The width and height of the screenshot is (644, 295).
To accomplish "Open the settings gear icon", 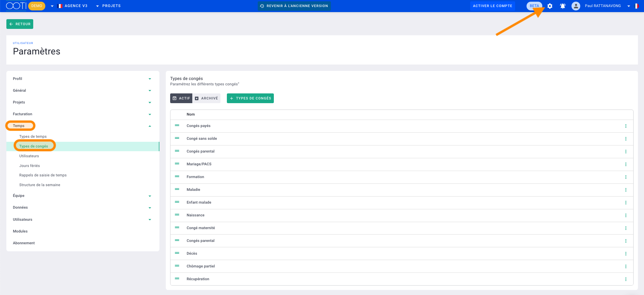I will click(x=550, y=6).
